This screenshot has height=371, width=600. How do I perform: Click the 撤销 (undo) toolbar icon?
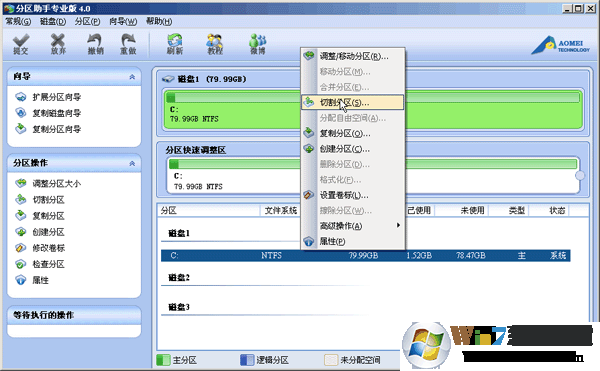pos(95,44)
